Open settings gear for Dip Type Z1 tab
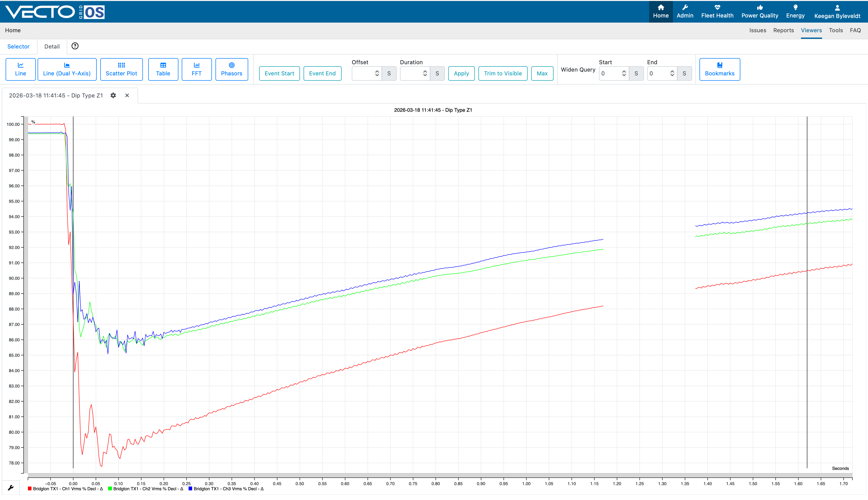The width and height of the screenshot is (868, 500). click(113, 95)
